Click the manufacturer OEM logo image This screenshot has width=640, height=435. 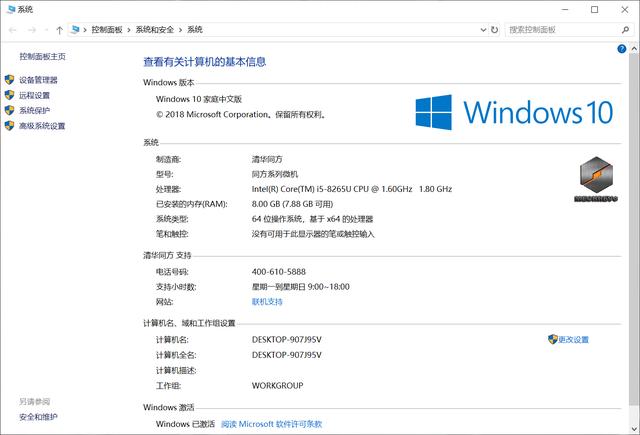point(596,179)
